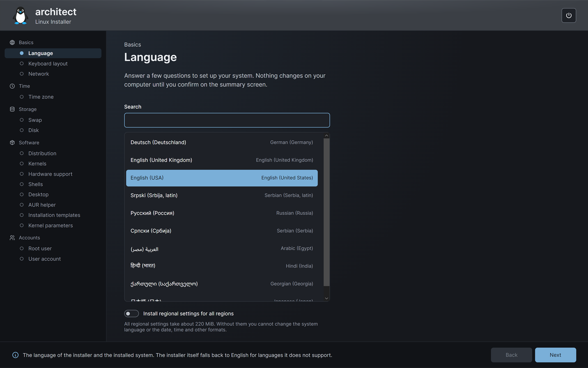Select the Hindi (India) language row

click(222, 266)
